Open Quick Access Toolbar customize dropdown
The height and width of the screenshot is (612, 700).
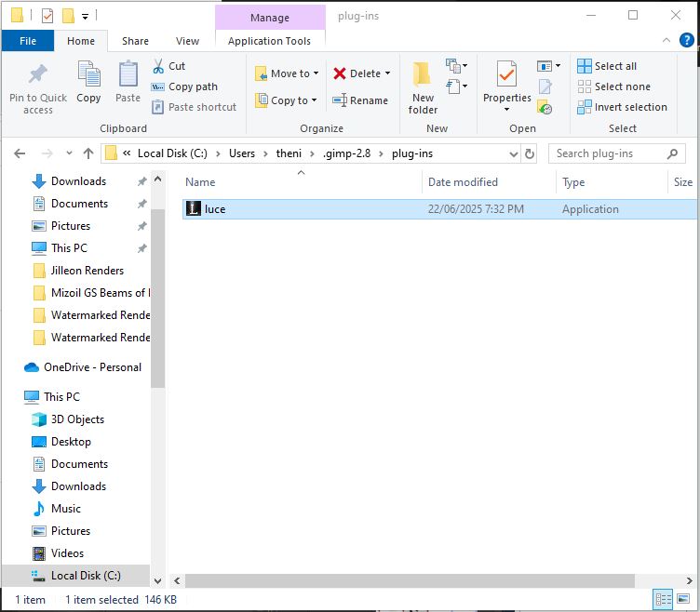click(85, 17)
